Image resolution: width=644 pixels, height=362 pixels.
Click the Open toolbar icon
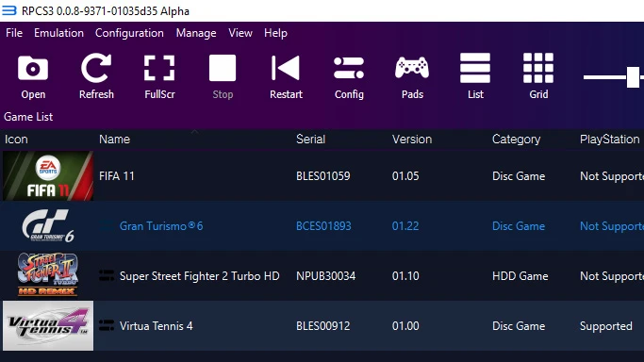[33, 68]
